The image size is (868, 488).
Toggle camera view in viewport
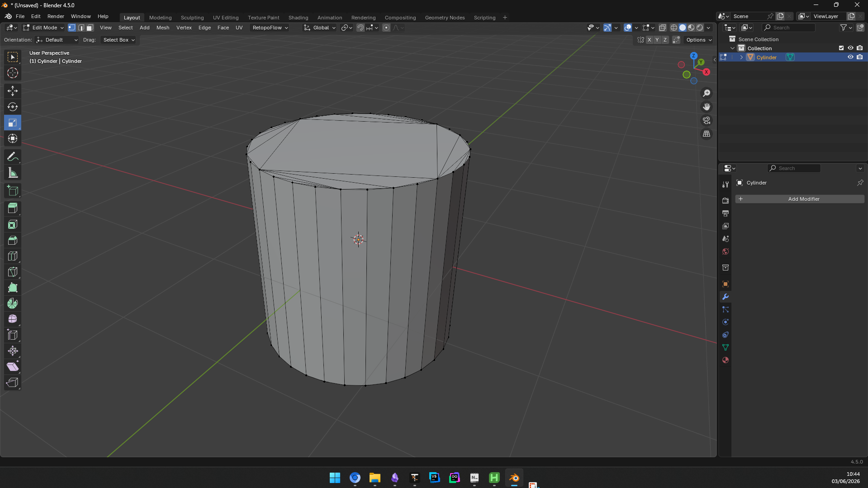(x=707, y=120)
